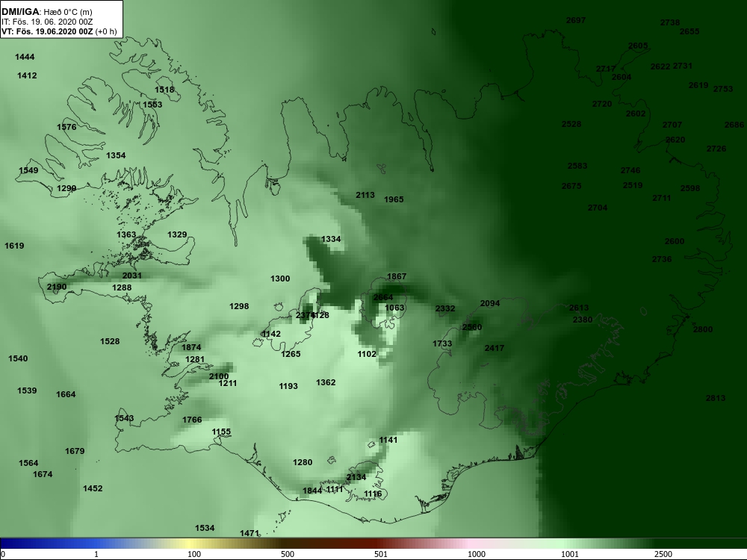Select the 1528 height label

[x=110, y=341]
